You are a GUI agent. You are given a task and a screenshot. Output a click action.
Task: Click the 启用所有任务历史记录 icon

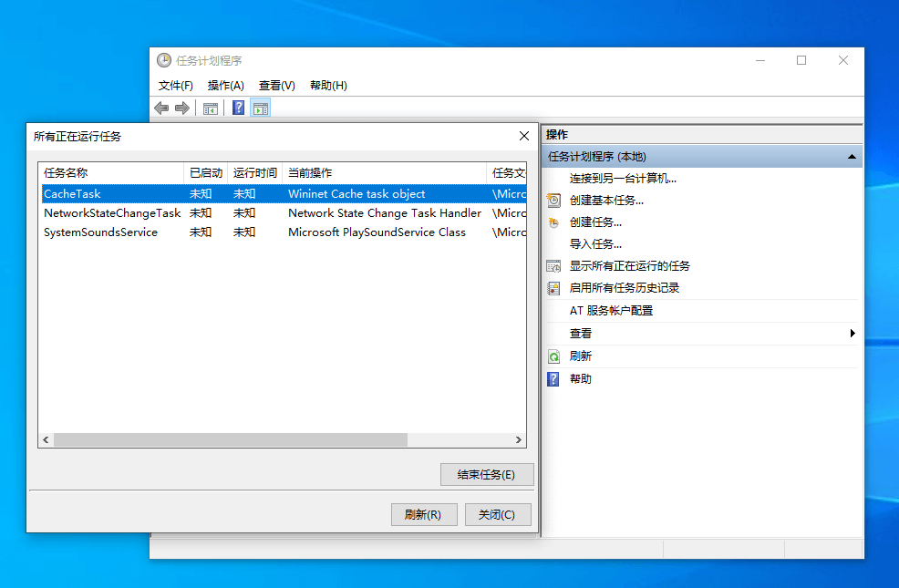pos(553,288)
